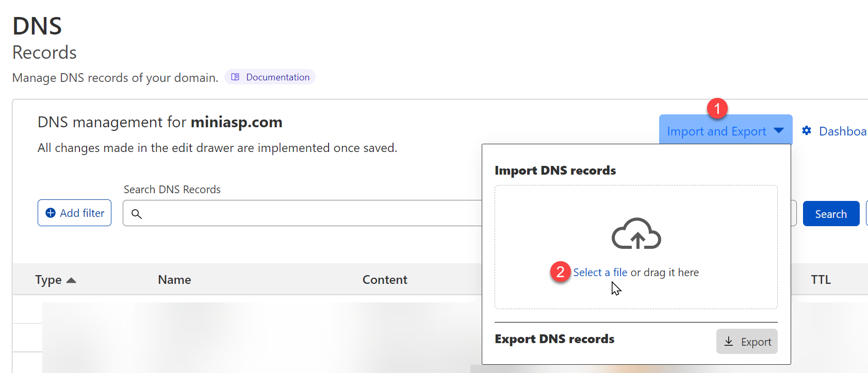The image size is (868, 373).
Task: Click the Export button
Action: coord(747,342)
